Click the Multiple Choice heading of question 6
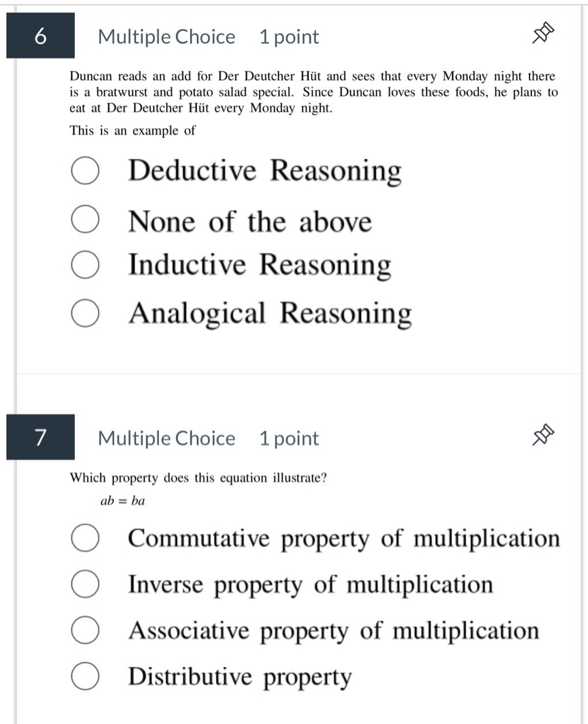The image size is (588, 724). (167, 37)
